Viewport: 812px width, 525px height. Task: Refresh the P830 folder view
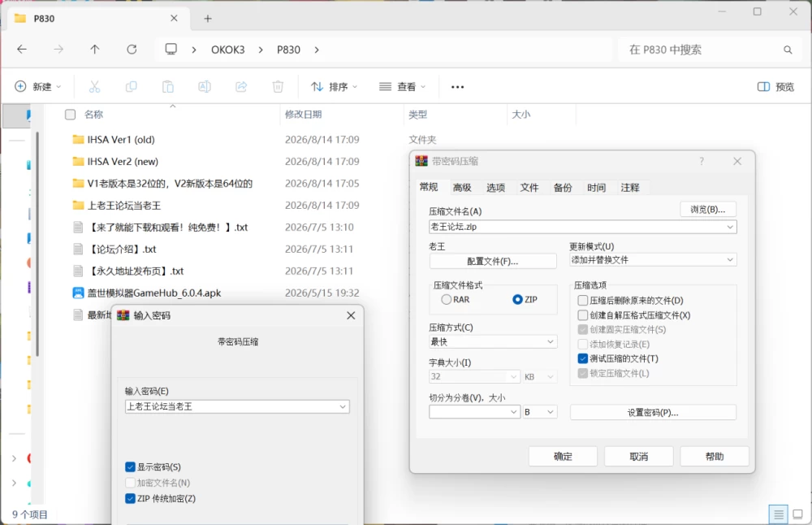[x=132, y=50]
